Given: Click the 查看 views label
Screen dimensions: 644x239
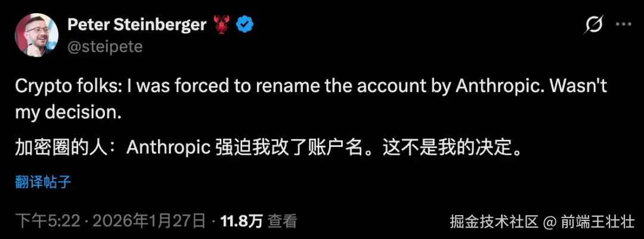Looking at the screenshot, I should [282, 222].
